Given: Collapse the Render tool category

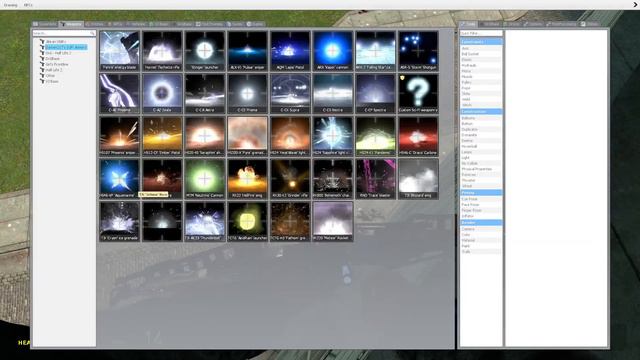Looking at the screenshot, I should click(x=481, y=222).
